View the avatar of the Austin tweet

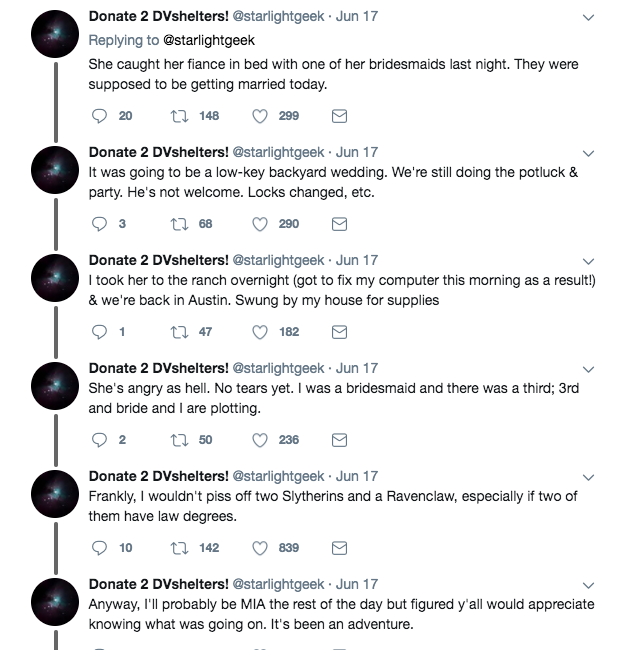pos(55,278)
